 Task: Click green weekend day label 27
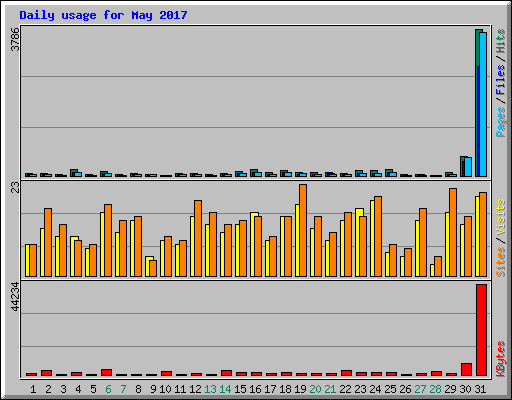point(420,389)
